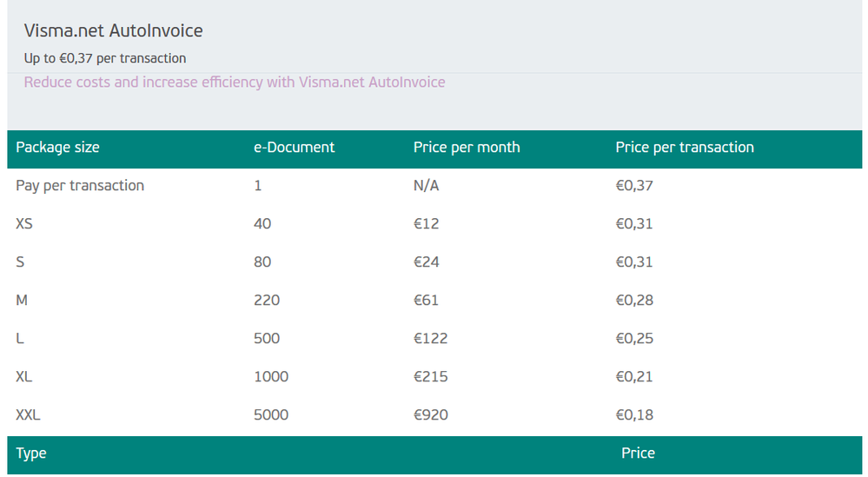Select the M package row label
868x477 pixels.
pos(22,301)
